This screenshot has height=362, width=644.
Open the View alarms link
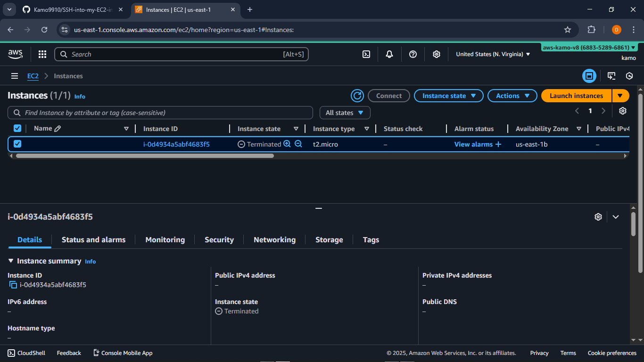click(473, 144)
